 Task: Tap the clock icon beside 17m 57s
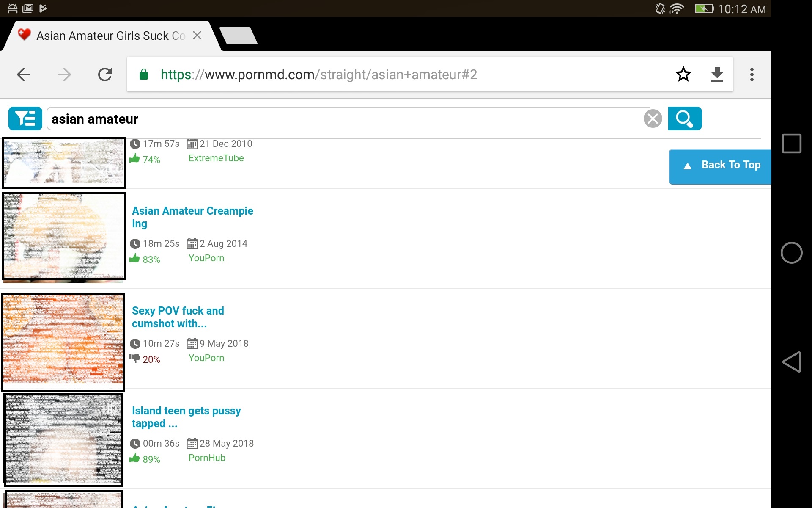tap(135, 144)
